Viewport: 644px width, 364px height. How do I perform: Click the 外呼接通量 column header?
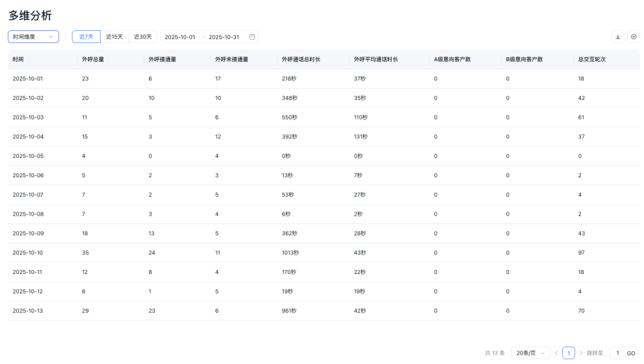(162, 59)
